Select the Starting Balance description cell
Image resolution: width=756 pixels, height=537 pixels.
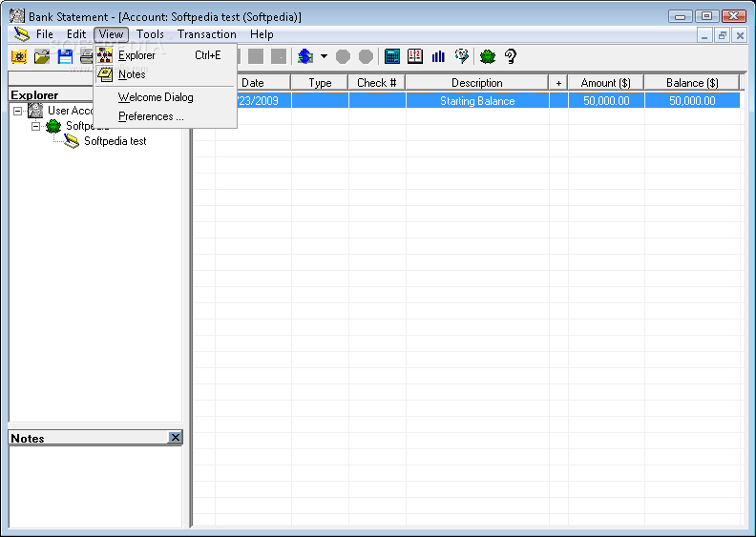point(477,101)
